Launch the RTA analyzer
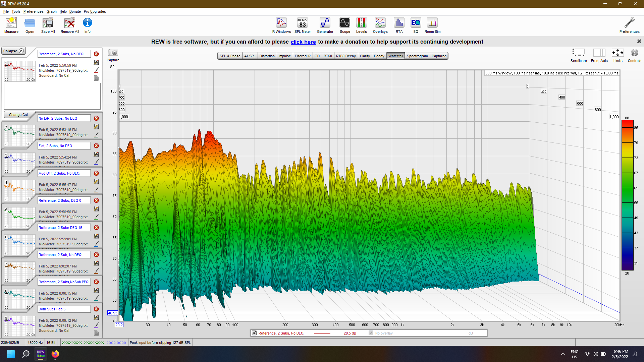The width and height of the screenshot is (644, 362). point(399,25)
